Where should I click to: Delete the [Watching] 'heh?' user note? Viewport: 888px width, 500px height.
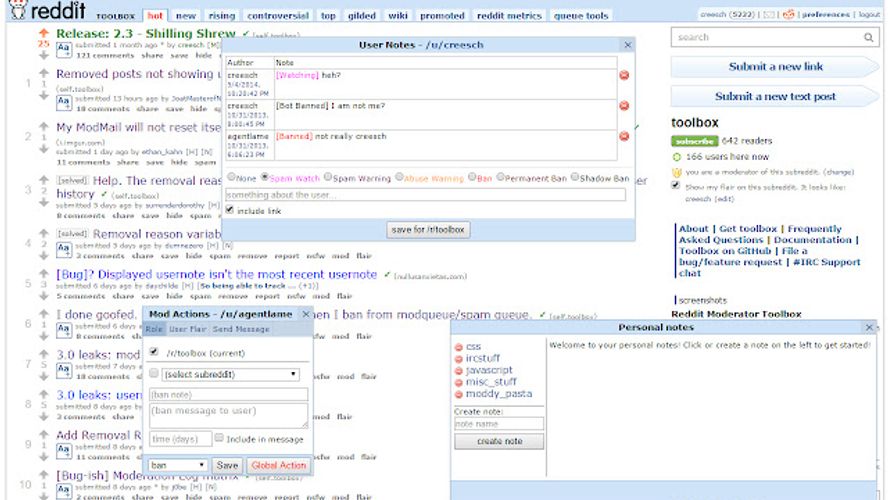click(624, 75)
